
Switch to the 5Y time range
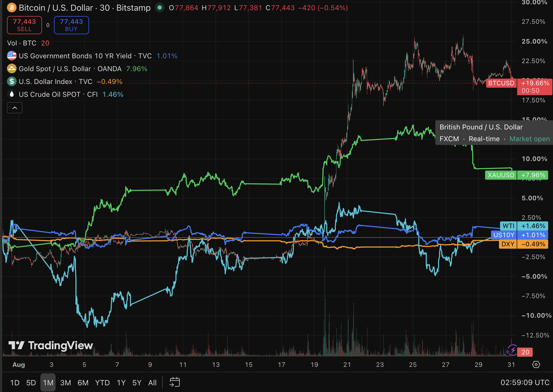pos(137,382)
